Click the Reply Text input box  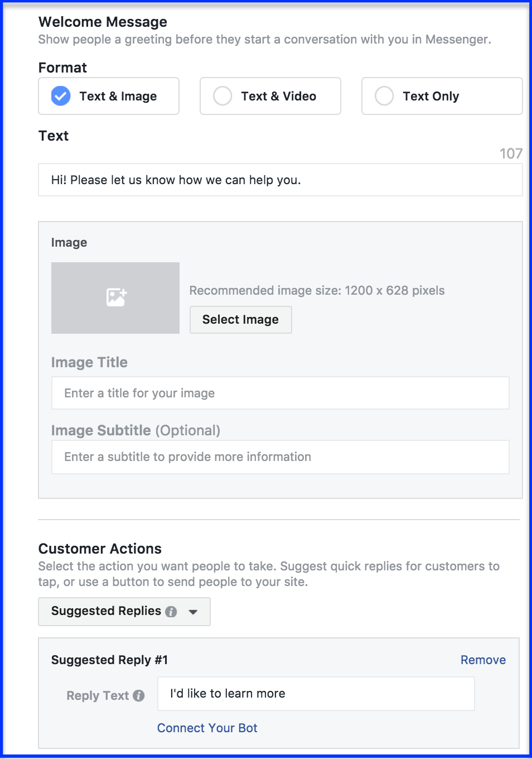(x=316, y=694)
